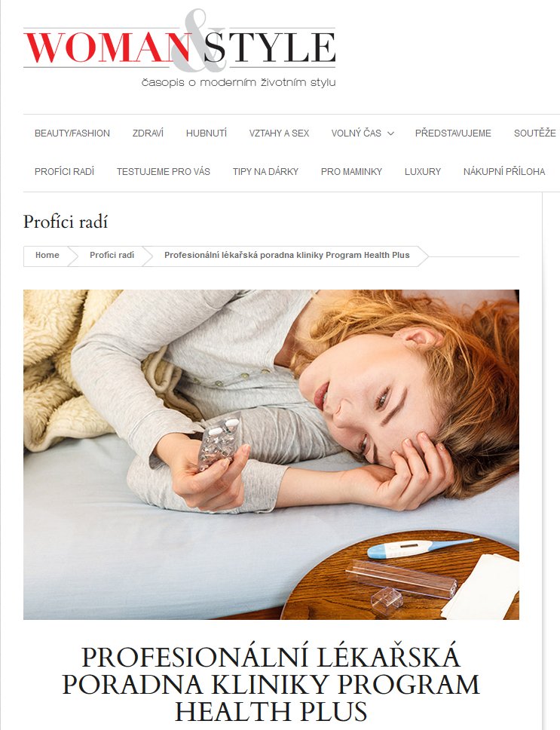Select Vztahy a sex menu item
Screen dimensions: 560x730
point(279,133)
